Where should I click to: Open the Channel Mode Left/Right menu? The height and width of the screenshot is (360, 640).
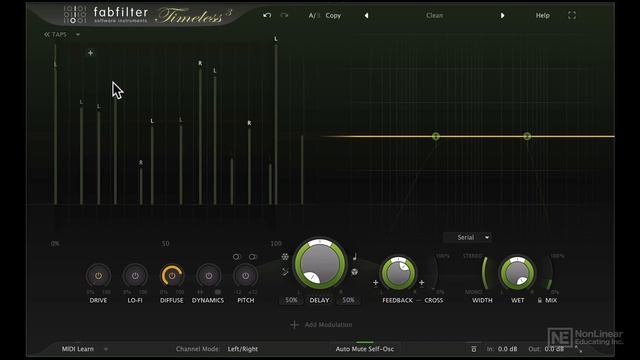pos(242,349)
